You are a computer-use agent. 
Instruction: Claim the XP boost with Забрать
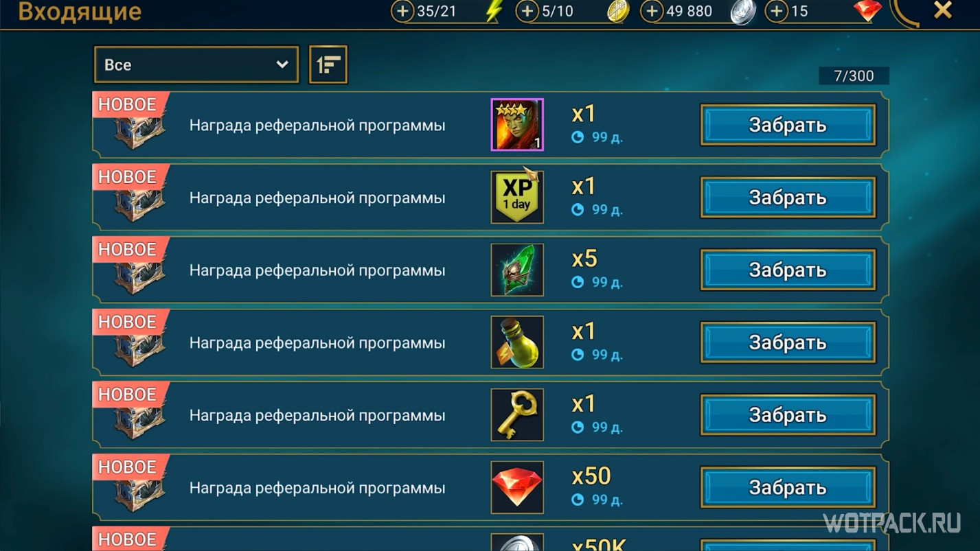tap(788, 197)
